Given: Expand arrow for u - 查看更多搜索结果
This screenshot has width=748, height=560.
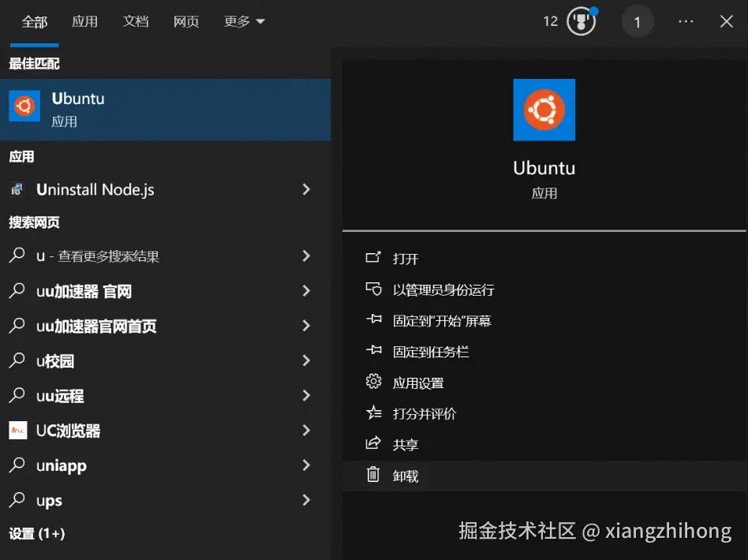Looking at the screenshot, I should (x=306, y=256).
